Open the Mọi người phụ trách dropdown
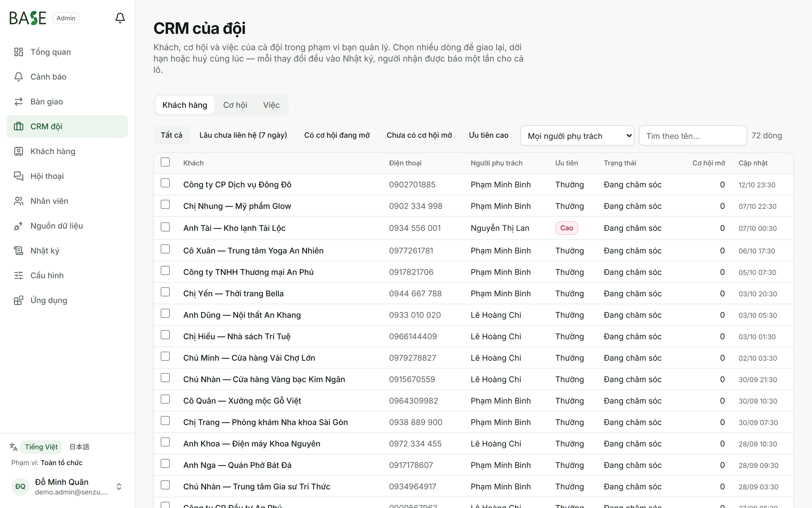 [577, 136]
